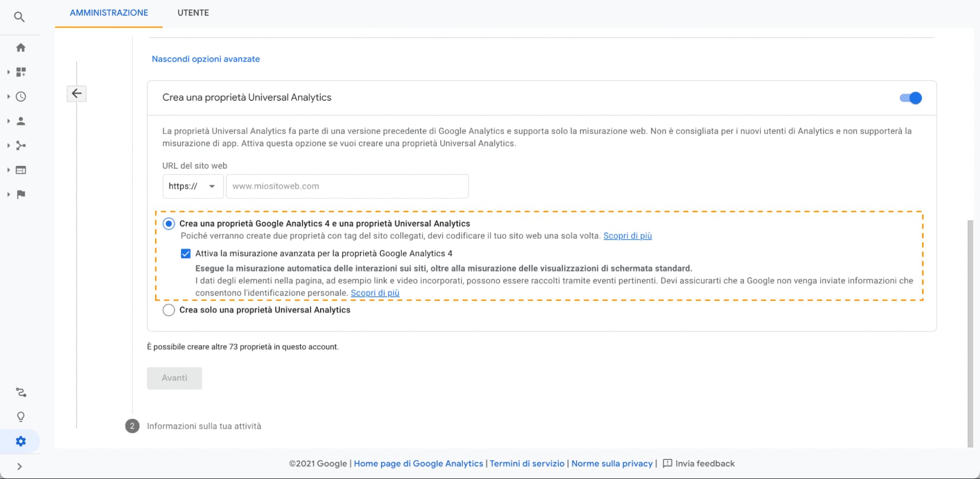Open the Home icon in sidebar
The height and width of the screenshot is (479, 980).
pos(21,48)
